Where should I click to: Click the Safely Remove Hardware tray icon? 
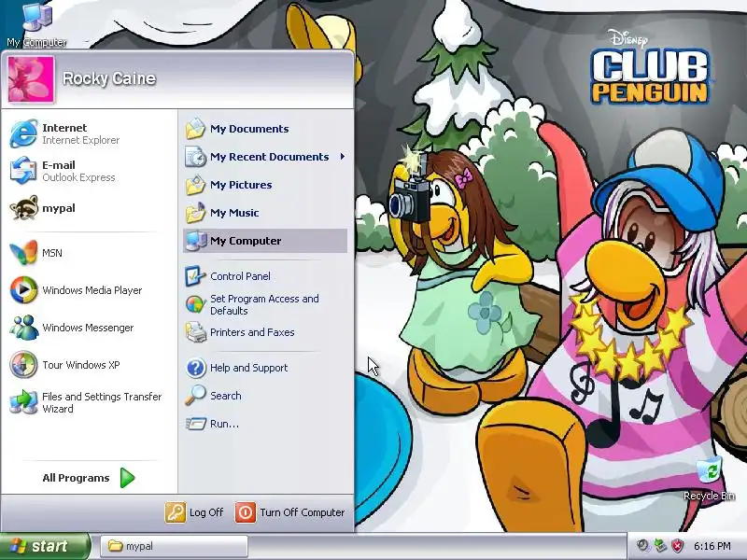coord(660,546)
